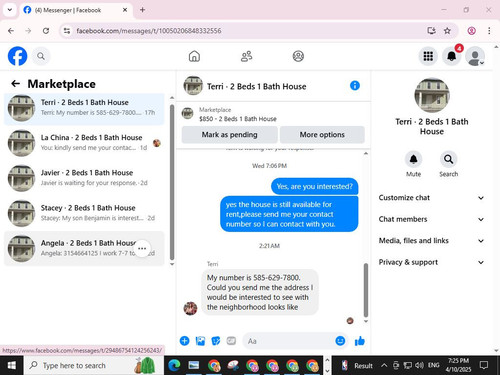Go back using Marketplace back arrow
The height and width of the screenshot is (375, 500).
point(15,84)
